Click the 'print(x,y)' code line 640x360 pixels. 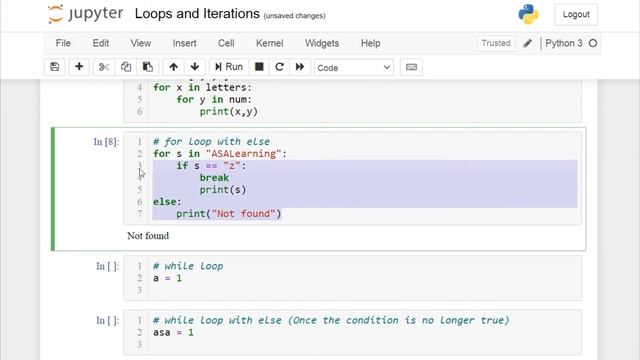point(229,112)
